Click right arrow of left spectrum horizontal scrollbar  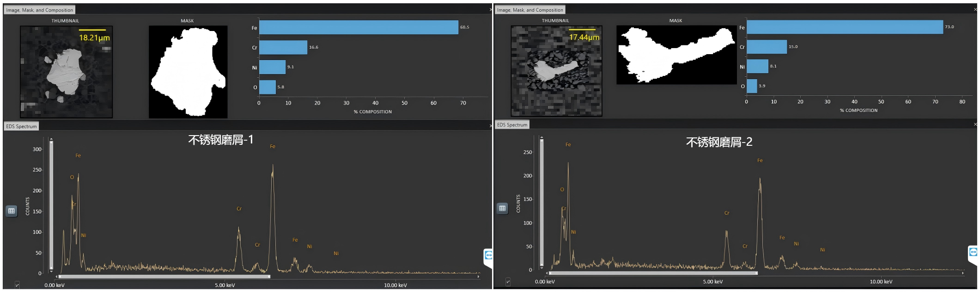pos(478,277)
